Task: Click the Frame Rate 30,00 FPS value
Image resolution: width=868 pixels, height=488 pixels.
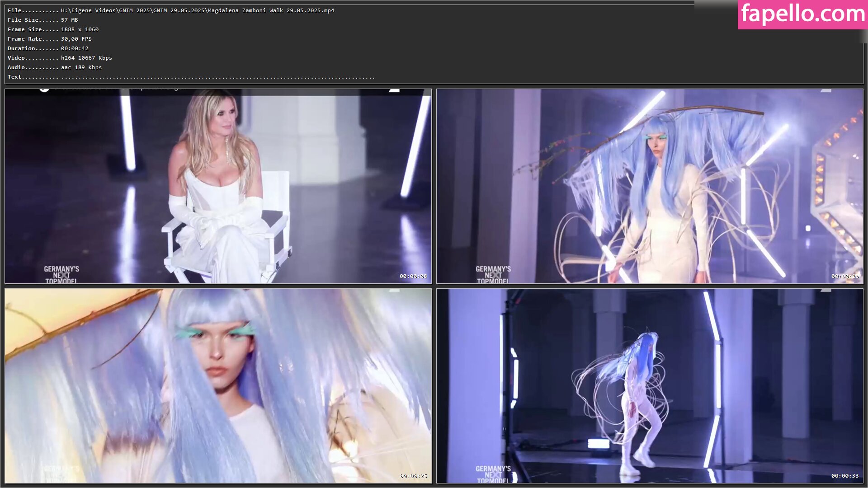Action: click(x=76, y=39)
